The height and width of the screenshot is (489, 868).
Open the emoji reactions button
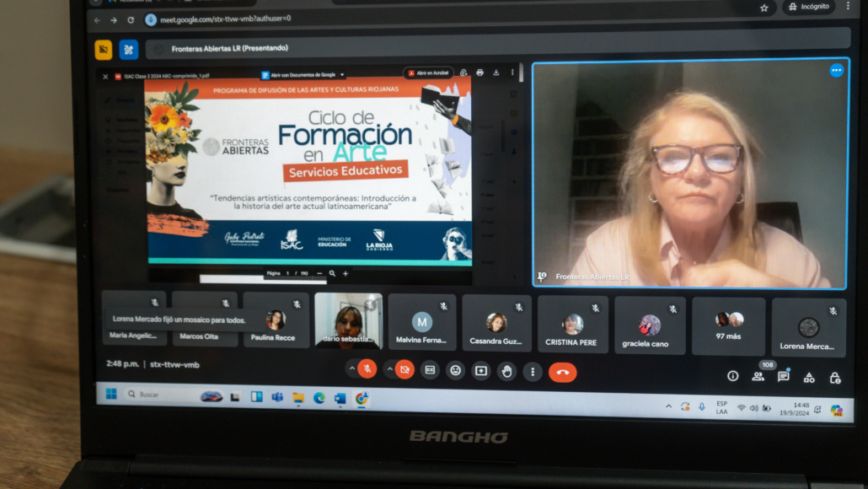(456, 370)
